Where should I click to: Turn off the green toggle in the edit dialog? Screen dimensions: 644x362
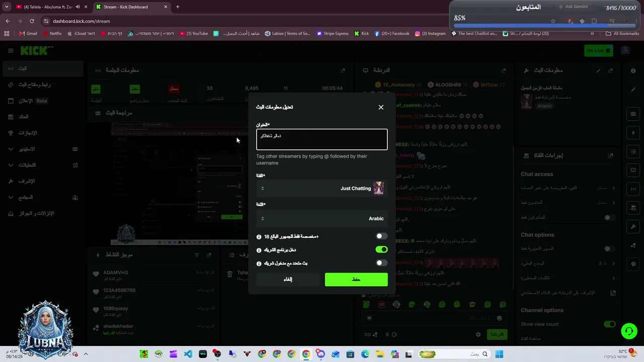tap(382, 249)
